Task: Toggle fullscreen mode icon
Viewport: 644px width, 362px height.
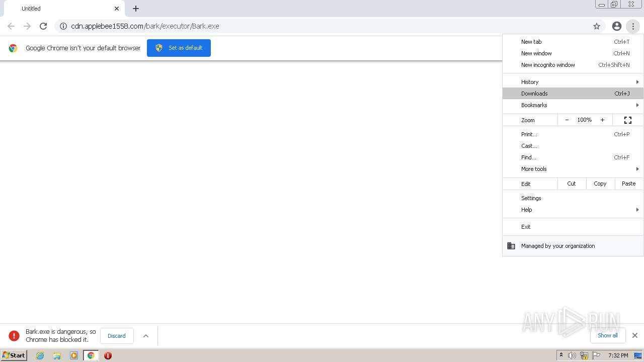Action: tap(628, 120)
